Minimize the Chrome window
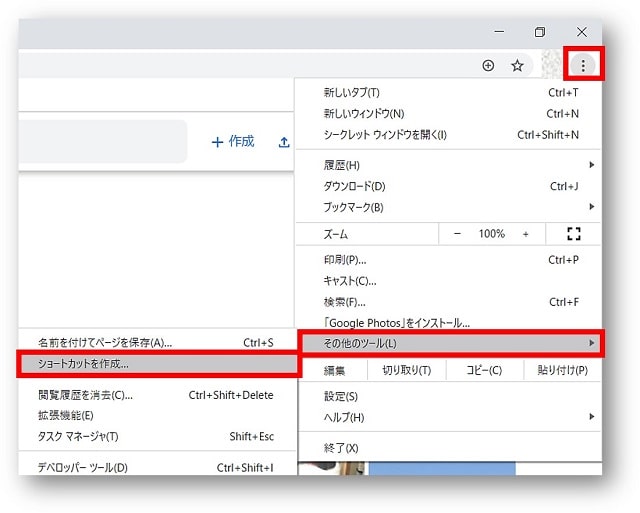 [499, 31]
